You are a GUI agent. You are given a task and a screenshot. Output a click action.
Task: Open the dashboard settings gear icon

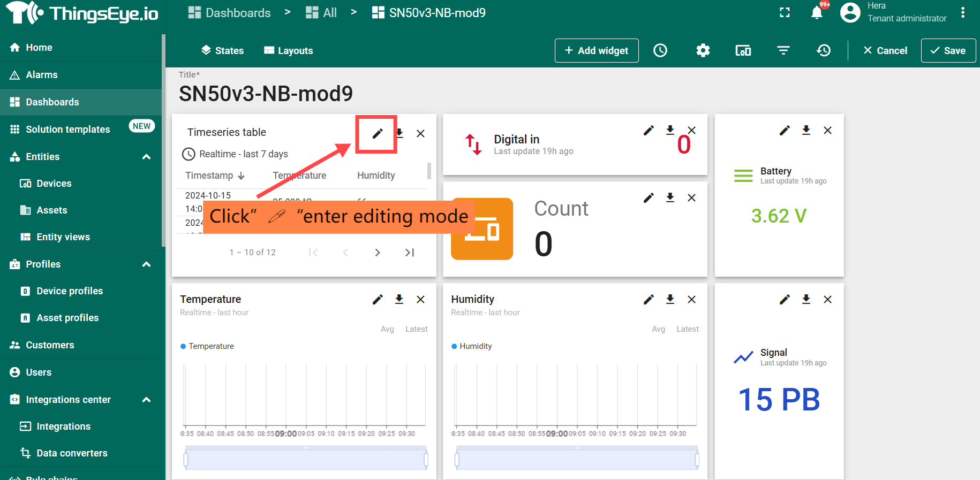click(703, 50)
